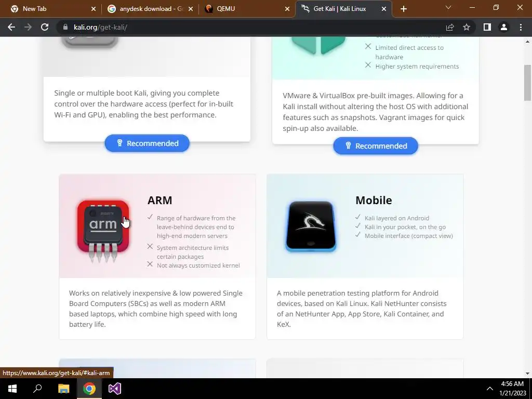532x399 pixels.
Task: Open the Chrome profile menu
Action: point(504,27)
